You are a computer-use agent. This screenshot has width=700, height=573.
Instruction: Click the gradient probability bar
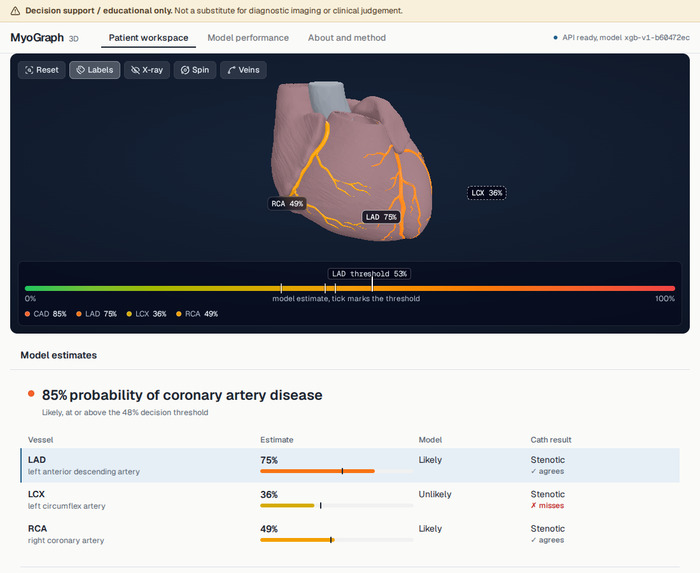350,288
